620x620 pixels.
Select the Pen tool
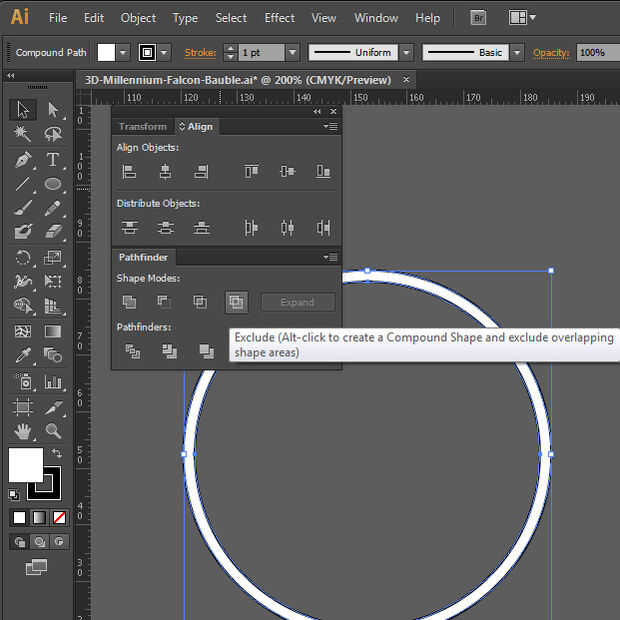point(23,160)
